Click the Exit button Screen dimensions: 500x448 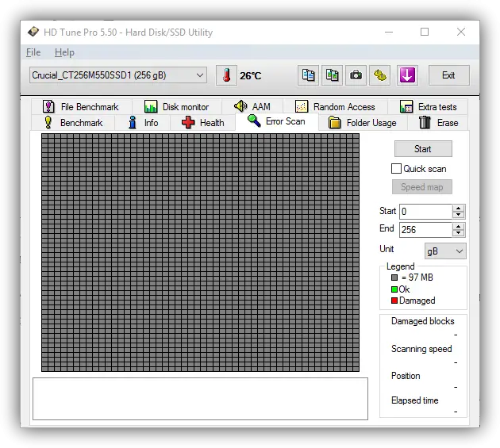point(448,75)
